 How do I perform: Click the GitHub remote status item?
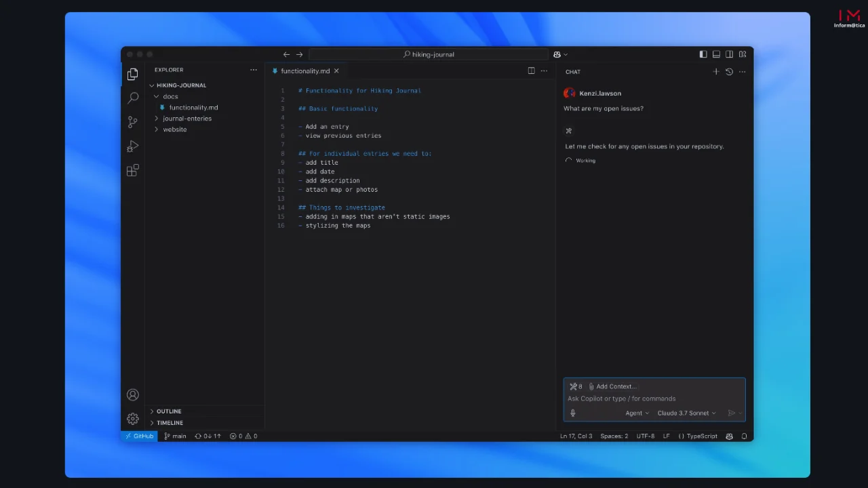tap(140, 436)
